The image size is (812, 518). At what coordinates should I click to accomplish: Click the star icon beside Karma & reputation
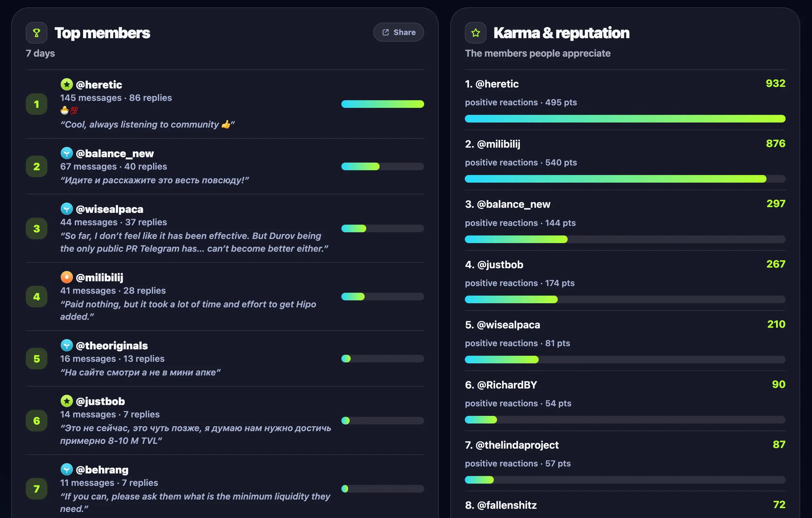pos(475,33)
